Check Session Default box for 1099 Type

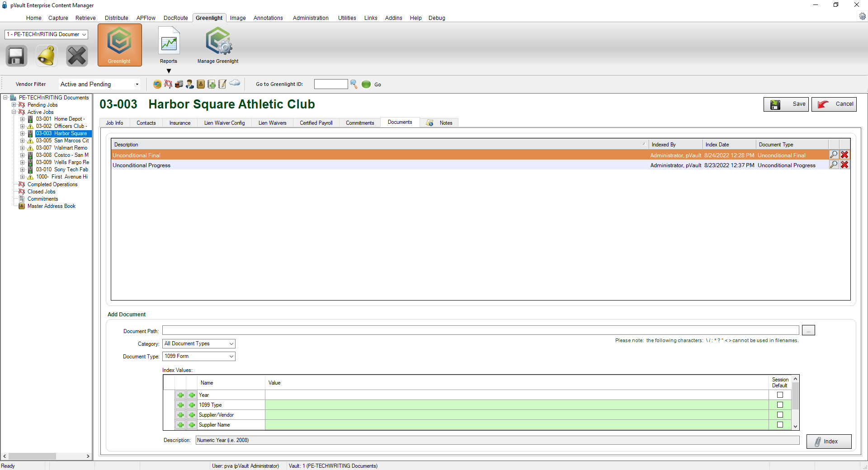click(x=780, y=405)
